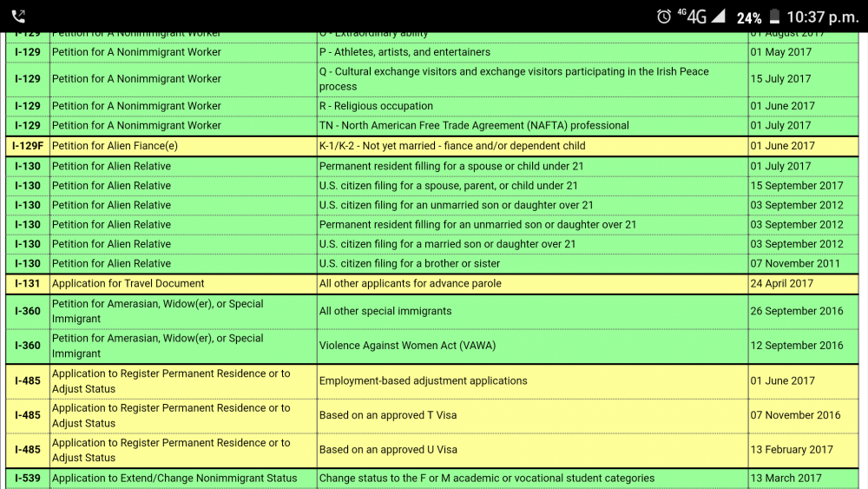Select 'Permanent resident filling for an unmarried son' cell

tap(533, 225)
